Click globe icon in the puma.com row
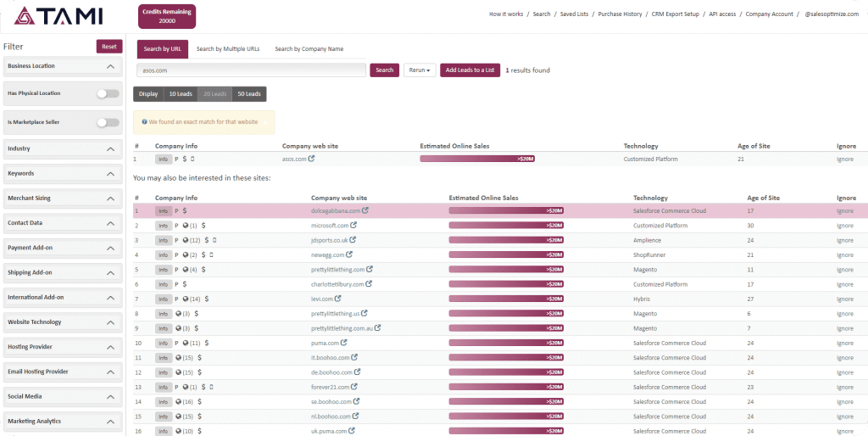Screen dimensions: 868x436 click(186, 343)
